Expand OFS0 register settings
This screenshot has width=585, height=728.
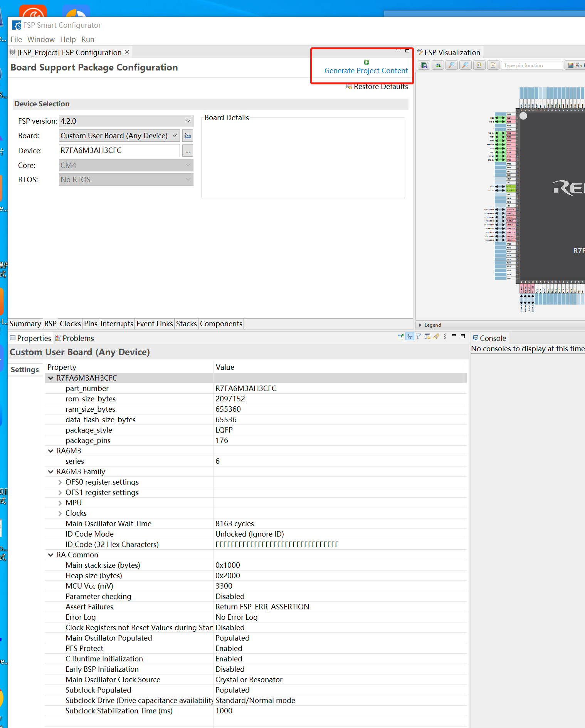[x=60, y=482]
